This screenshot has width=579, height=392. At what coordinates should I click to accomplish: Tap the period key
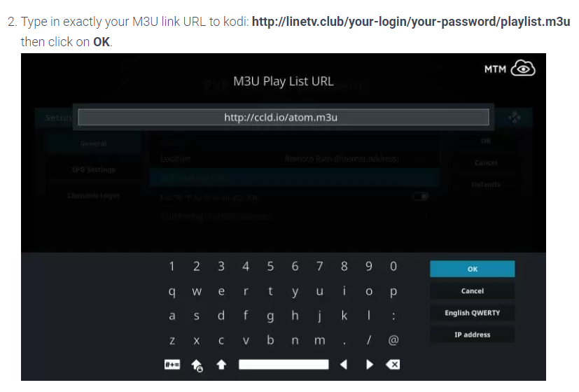(344, 340)
